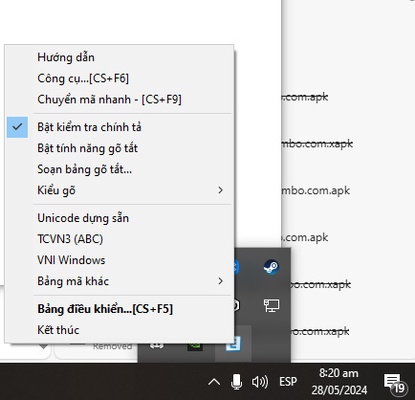Choose Unicode dựng sẵn encoding
415x400 pixels.
pyautogui.click(x=119, y=218)
